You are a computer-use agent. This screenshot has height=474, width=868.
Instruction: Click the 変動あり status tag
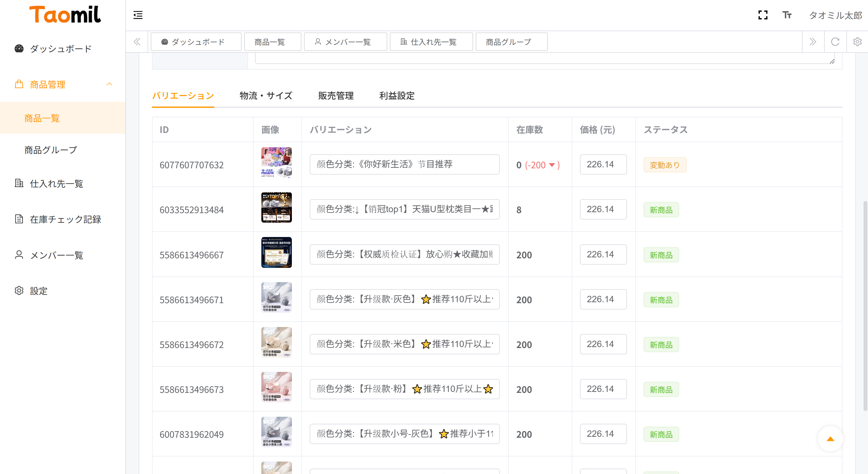click(665, 165)
